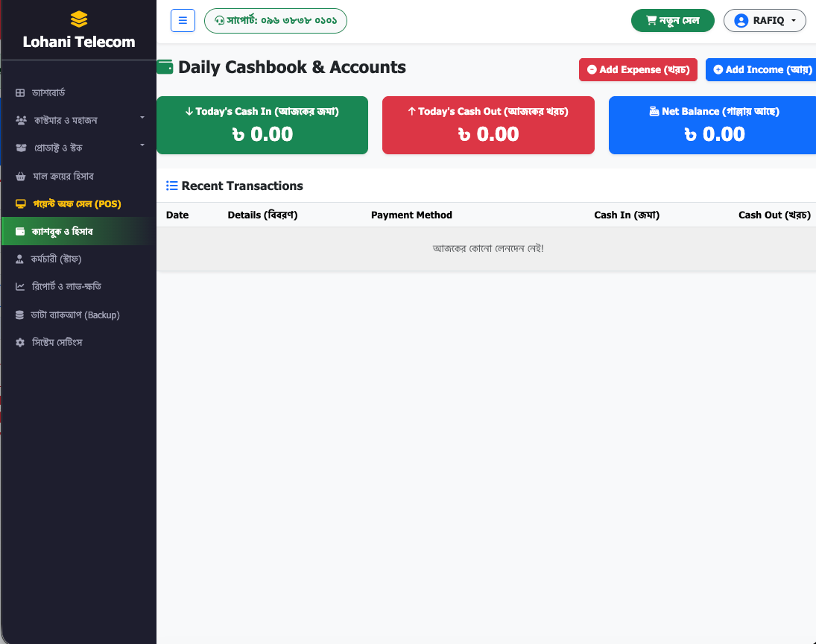Click the Date column header
Image resolution: width=816 pixels, height=644 pixels.
177,215
